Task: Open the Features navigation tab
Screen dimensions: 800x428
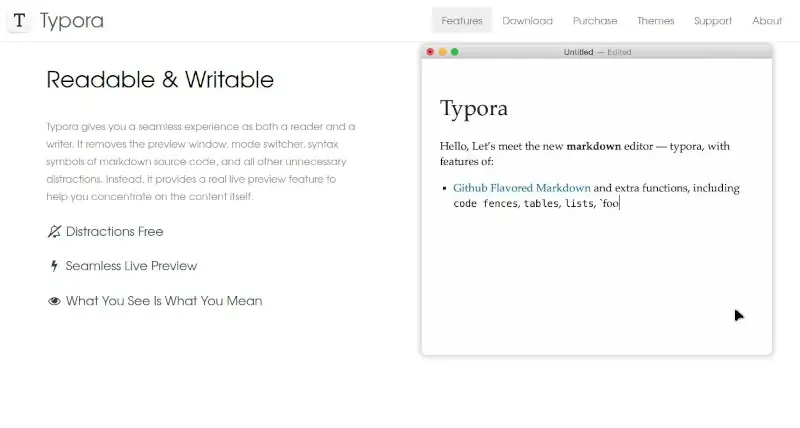Action: coord(461,21)
